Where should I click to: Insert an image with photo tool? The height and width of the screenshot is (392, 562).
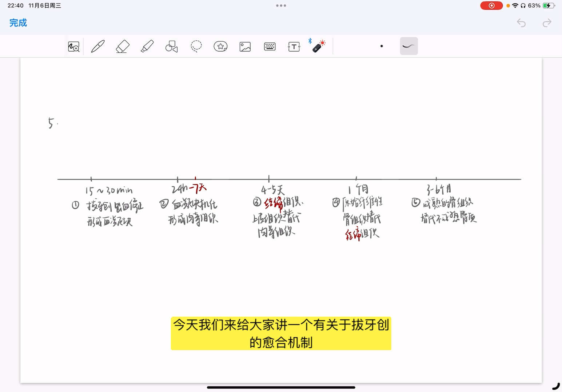pos(245,47)
